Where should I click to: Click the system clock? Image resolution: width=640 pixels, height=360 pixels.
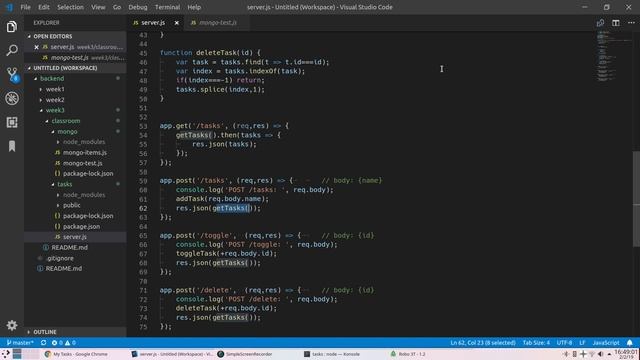[x=626, y=354]
